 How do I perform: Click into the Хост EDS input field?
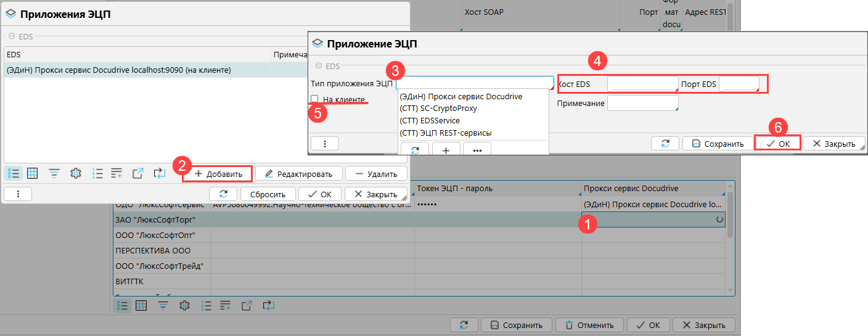(x=642, y=84)
